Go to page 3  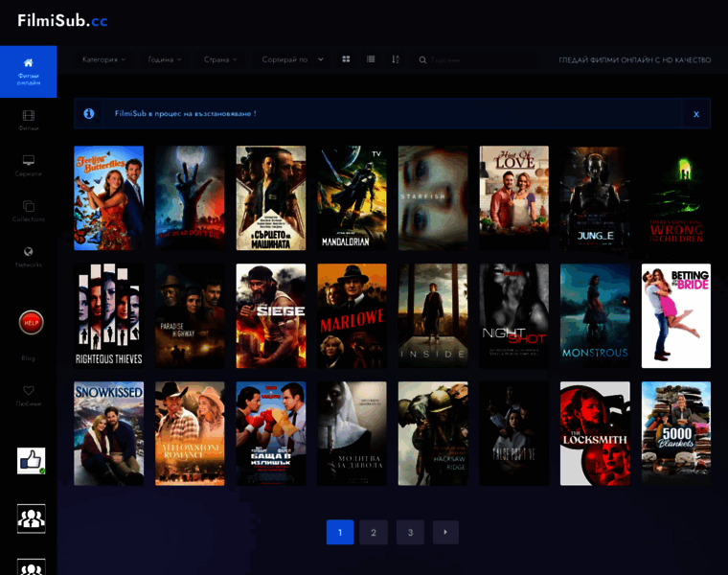click(410, 532)
